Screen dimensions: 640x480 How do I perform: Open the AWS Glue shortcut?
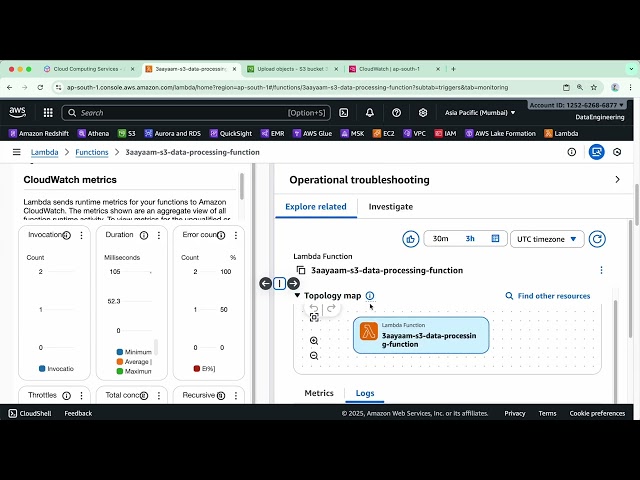(x=313, y=133)
